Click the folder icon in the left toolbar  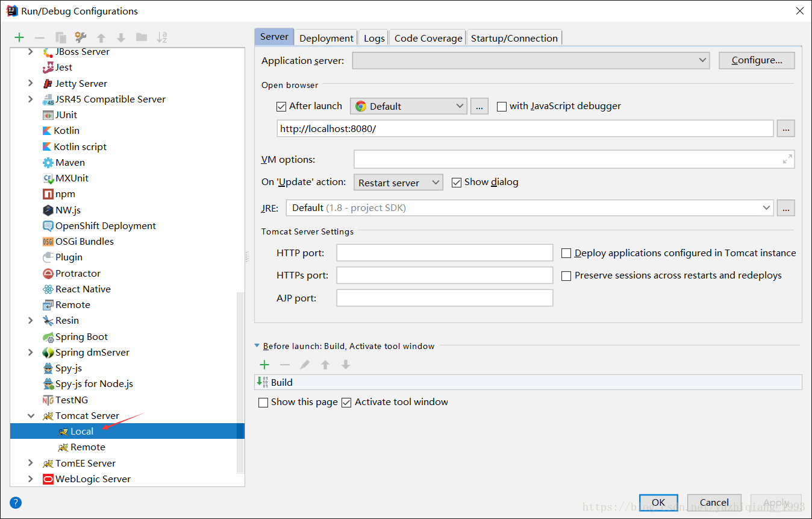142,37
